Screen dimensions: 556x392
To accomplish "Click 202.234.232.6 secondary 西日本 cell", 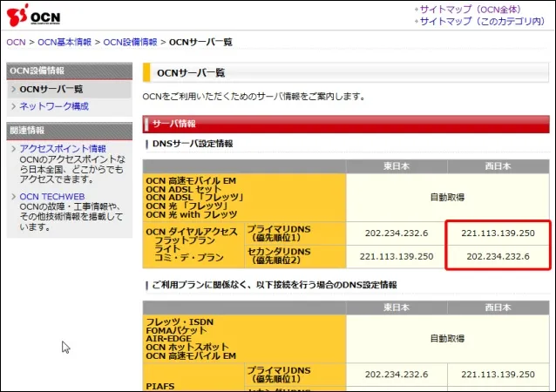I will point(498,257).
